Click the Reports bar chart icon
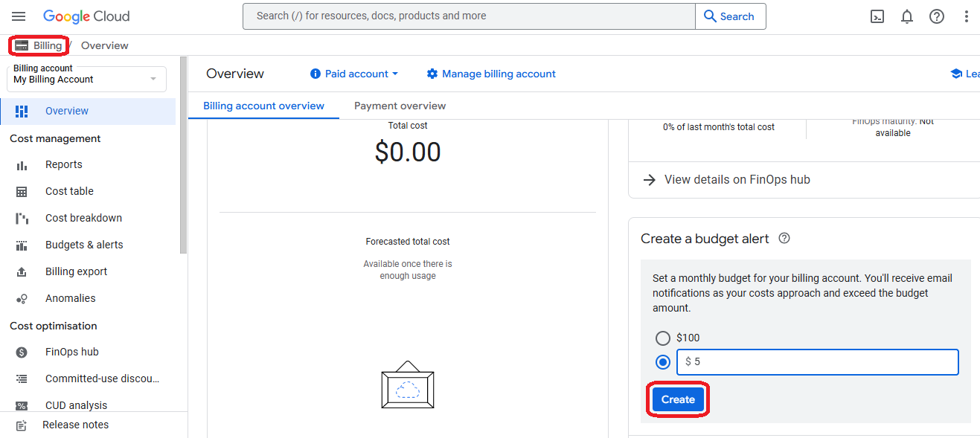Screen dimensions: 980x438 coord(22,165)
